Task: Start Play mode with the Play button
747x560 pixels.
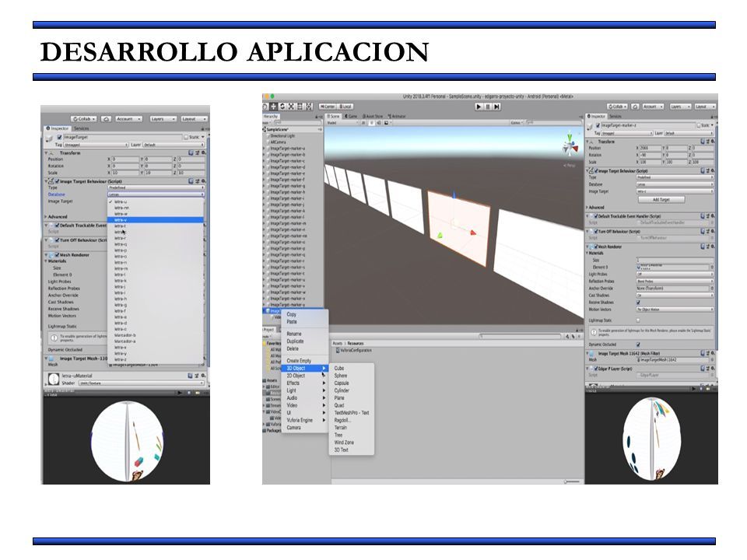Action: [479, 107]
